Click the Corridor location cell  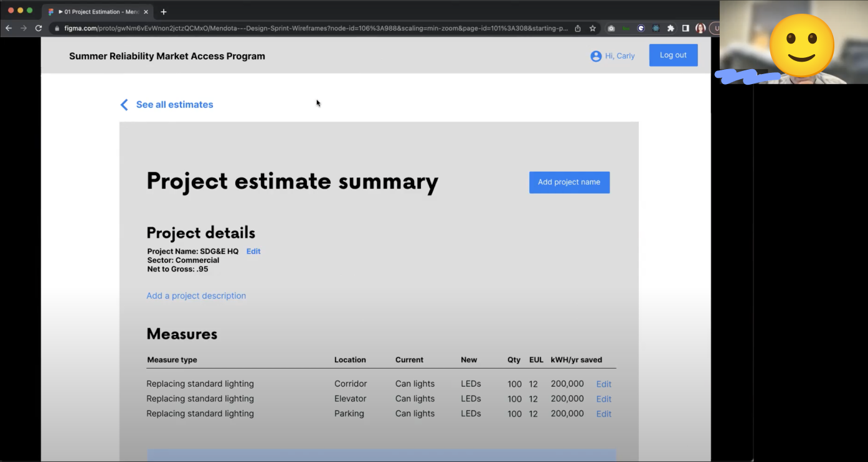pos(351,384)
